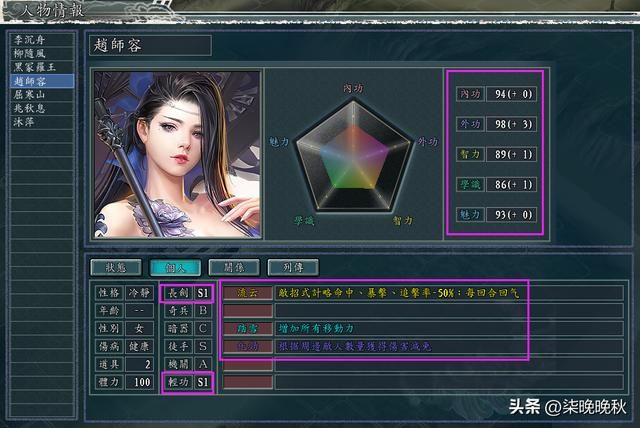Click the 流云 trait description text

[x=398, y=293]
